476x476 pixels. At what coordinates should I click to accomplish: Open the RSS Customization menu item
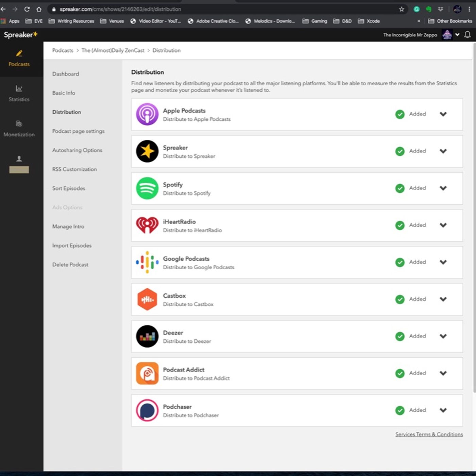[x=74, y=169]
